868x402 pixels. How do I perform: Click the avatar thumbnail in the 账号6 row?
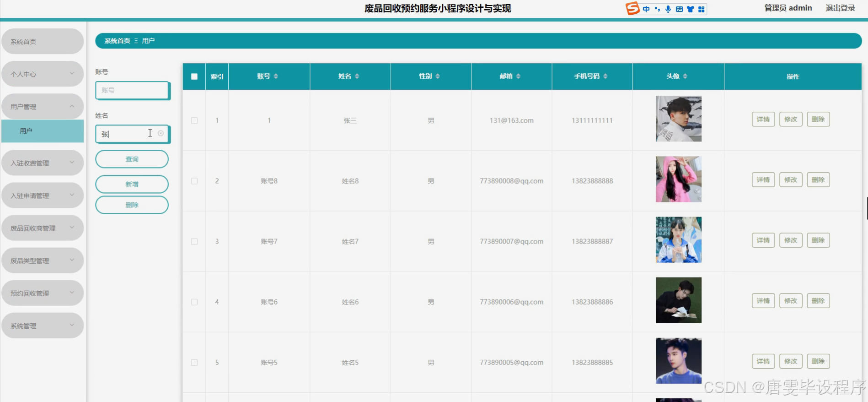(678, 300)
